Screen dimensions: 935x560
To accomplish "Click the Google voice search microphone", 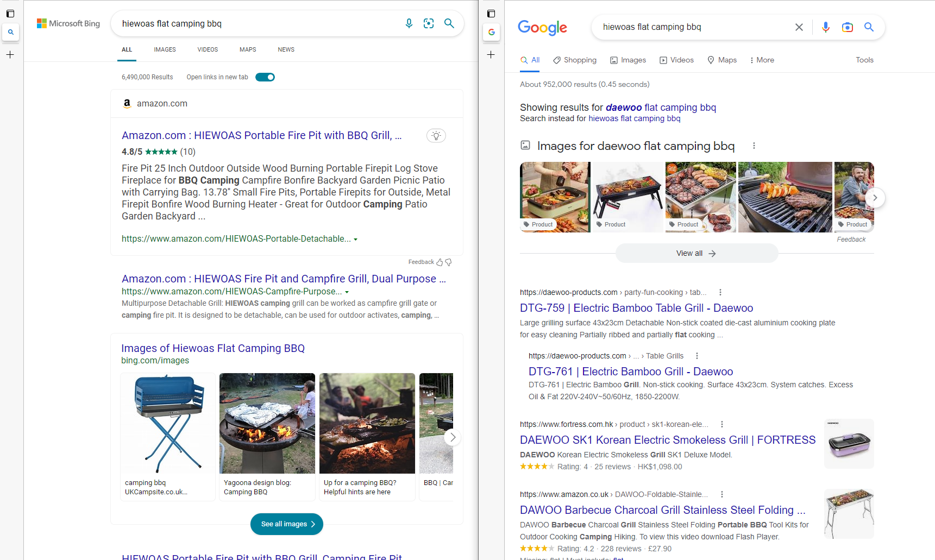I will [x=825, y=27].
